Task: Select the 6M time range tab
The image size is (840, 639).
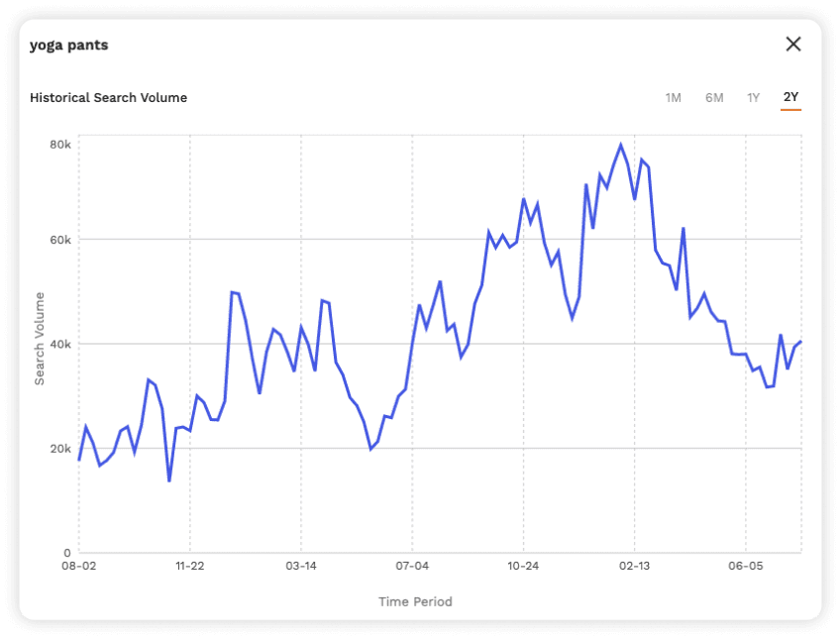Action: coord(714,97)
